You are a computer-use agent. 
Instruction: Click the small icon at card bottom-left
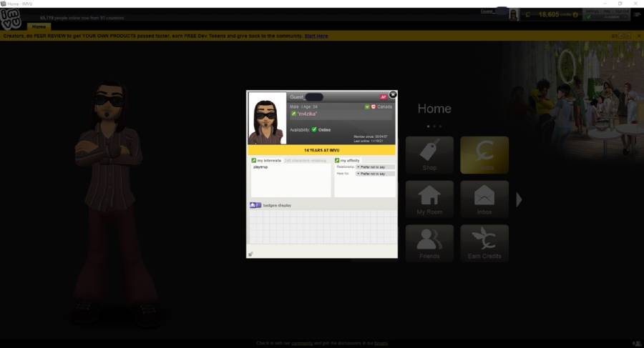[250, 254]
